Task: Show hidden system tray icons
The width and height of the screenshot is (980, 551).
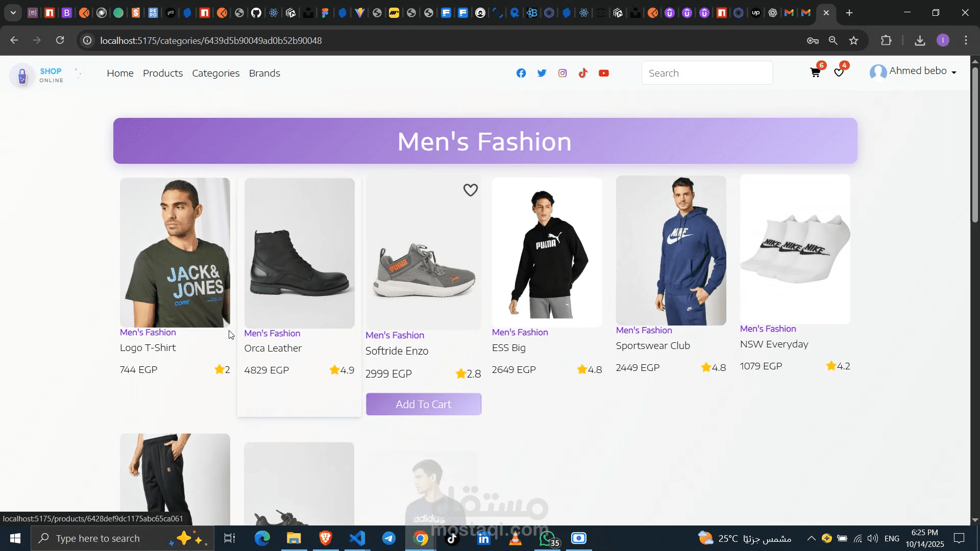Action: (x=811, y=538)
